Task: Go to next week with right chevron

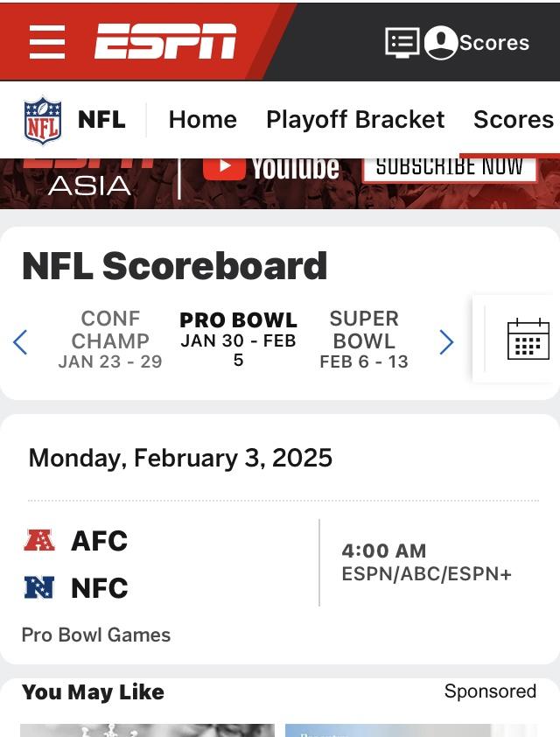Action: click(446, 342)
